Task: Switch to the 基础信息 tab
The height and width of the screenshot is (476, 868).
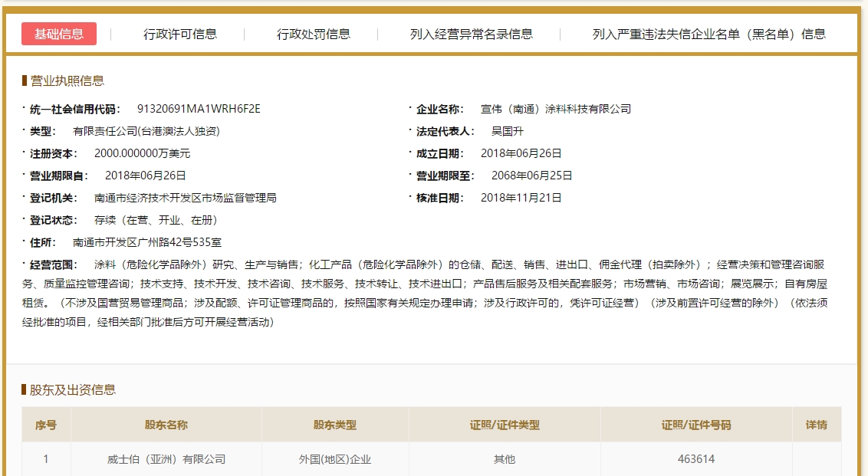Action: [59, 34]
